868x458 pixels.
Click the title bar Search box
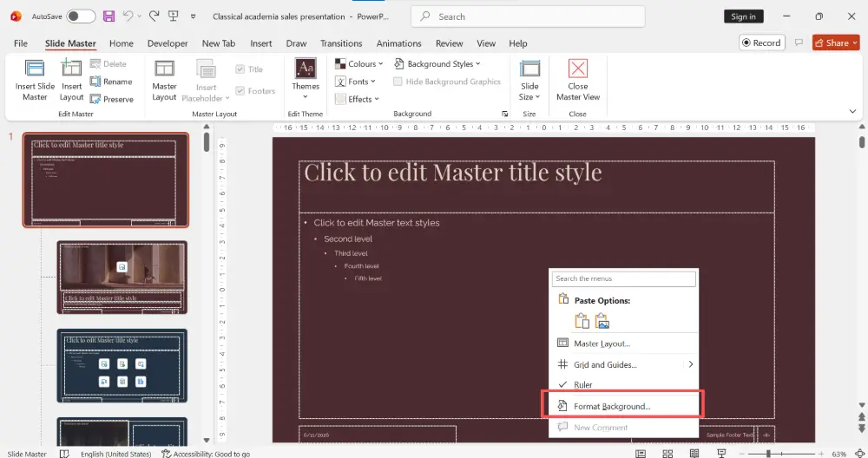(x=528, y=16)
